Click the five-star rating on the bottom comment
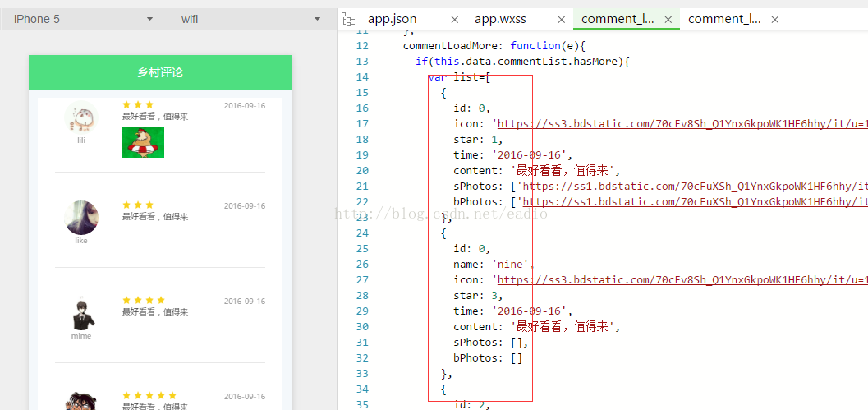 tap(149, 395)
